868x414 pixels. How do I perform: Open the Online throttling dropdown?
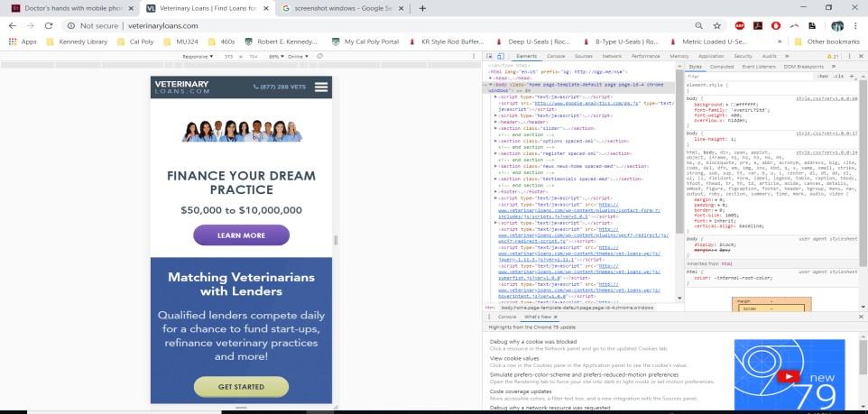pos(298,57)
